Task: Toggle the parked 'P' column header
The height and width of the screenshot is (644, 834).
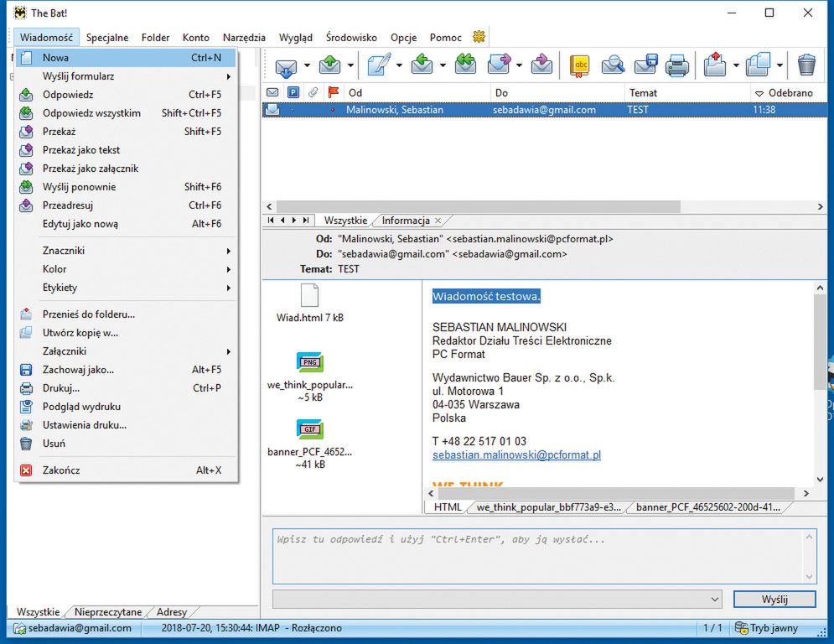Action: point(293,92)
